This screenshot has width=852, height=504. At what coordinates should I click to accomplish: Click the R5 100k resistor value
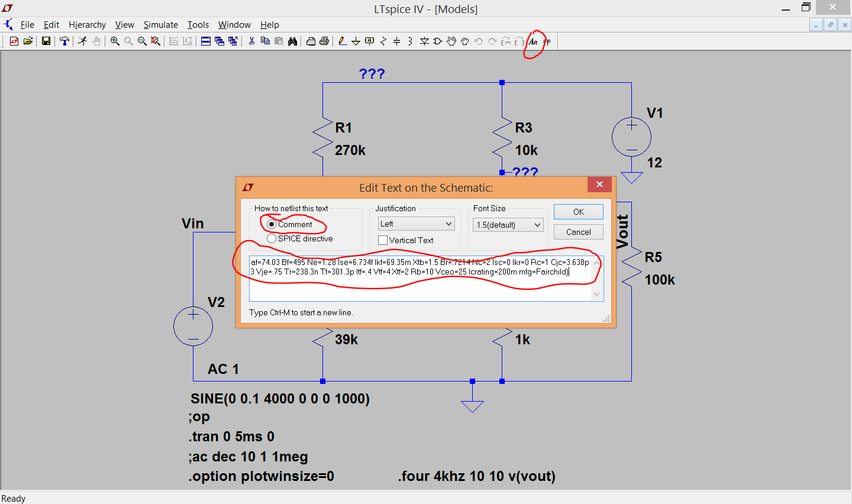pyautogui.click(x=660, y=280)
